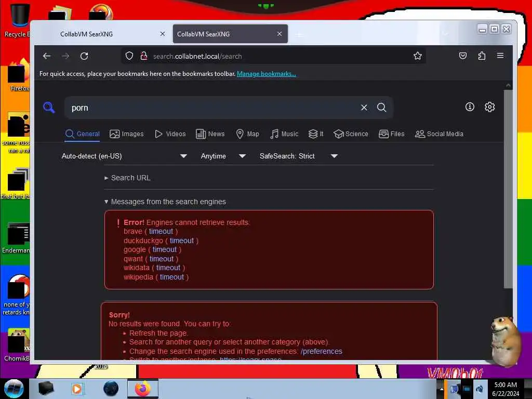This screenshot has height=399, width=532.
Task: Select the Enderman desktop icon
Action: 16,238
